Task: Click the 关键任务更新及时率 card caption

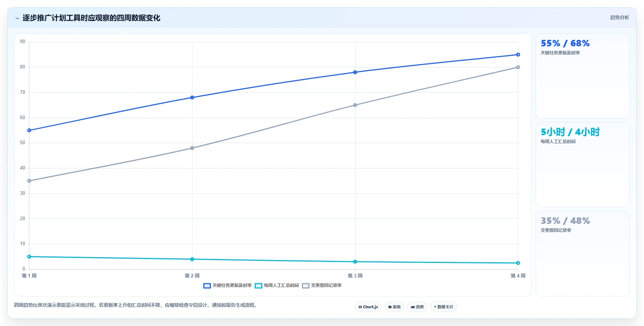Action: tap(560, 53)
